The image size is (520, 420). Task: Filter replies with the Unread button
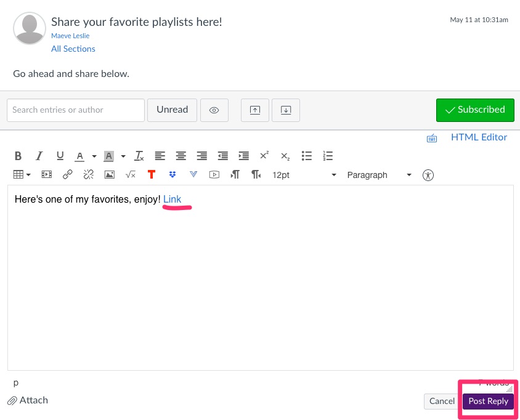[x=172, y=110]
